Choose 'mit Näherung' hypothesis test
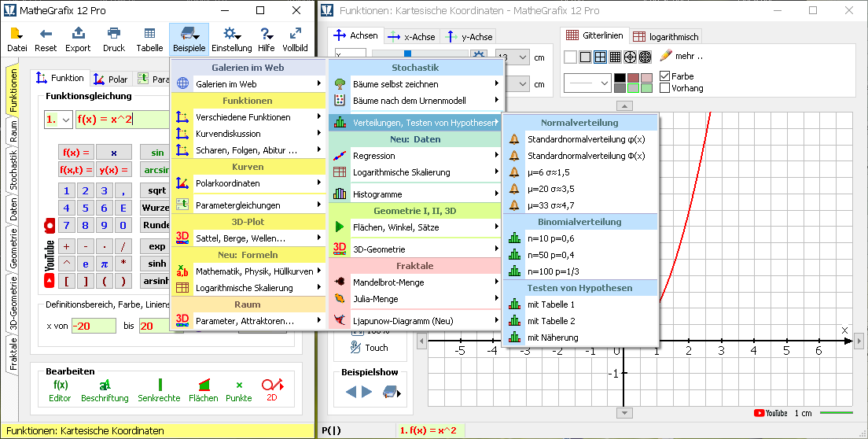The image size is (868, 439). (580, 338)
